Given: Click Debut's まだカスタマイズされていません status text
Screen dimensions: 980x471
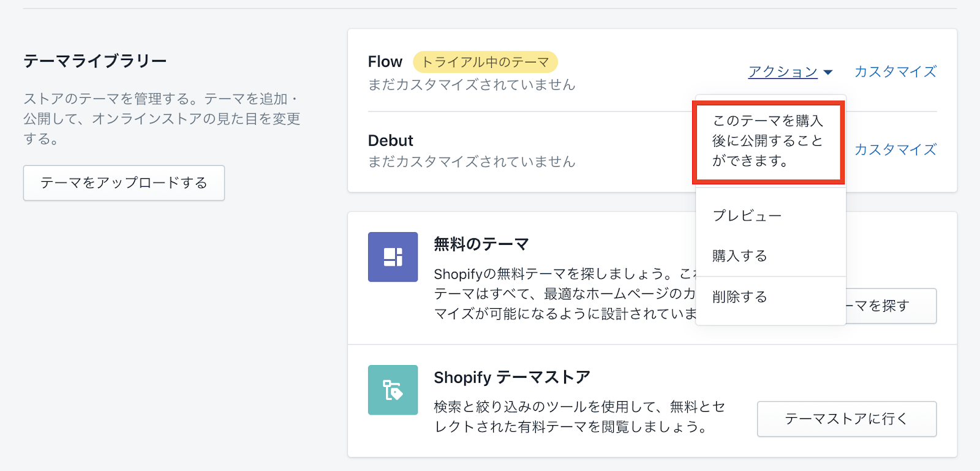Looking at the screenshot, I should coord(471,162).
